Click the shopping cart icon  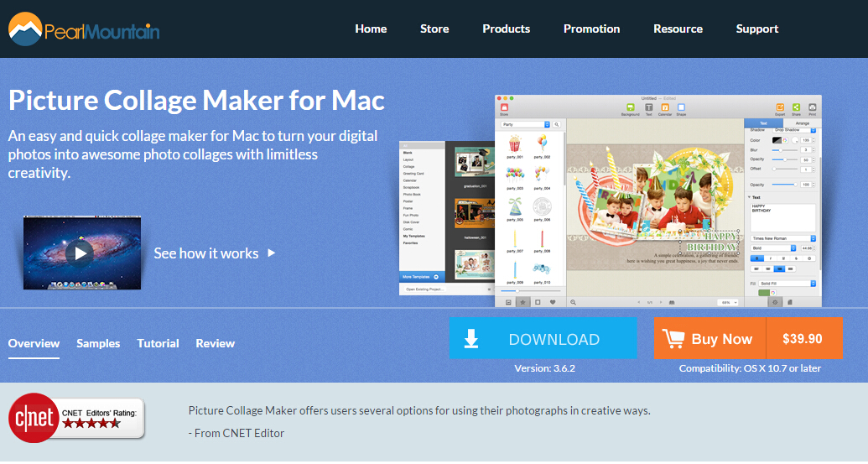pyautogui.click(x=673, y=338)
